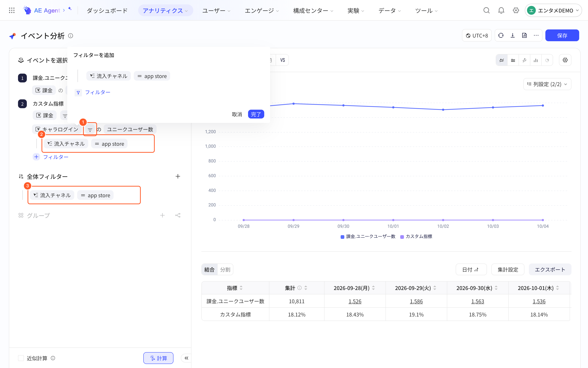
Task: Open the UTC+8 timezone selector
Action: [477, 36]
